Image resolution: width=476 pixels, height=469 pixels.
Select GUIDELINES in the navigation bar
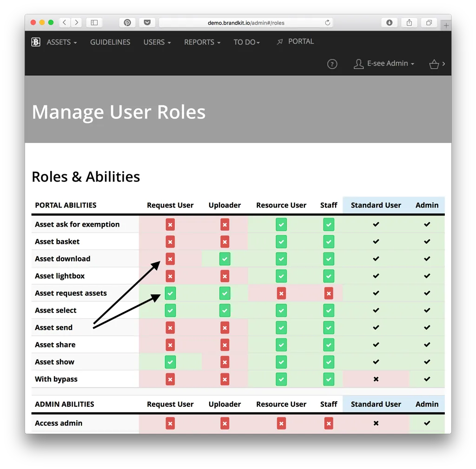click(x=110, y=42)
